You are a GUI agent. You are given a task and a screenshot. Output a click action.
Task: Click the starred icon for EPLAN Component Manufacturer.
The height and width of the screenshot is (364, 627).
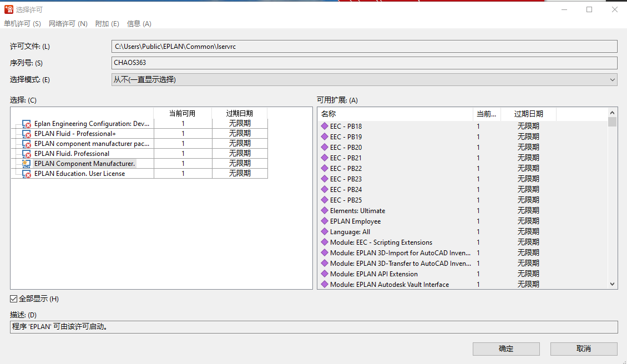pyautogui.click(x=26, y=164)
